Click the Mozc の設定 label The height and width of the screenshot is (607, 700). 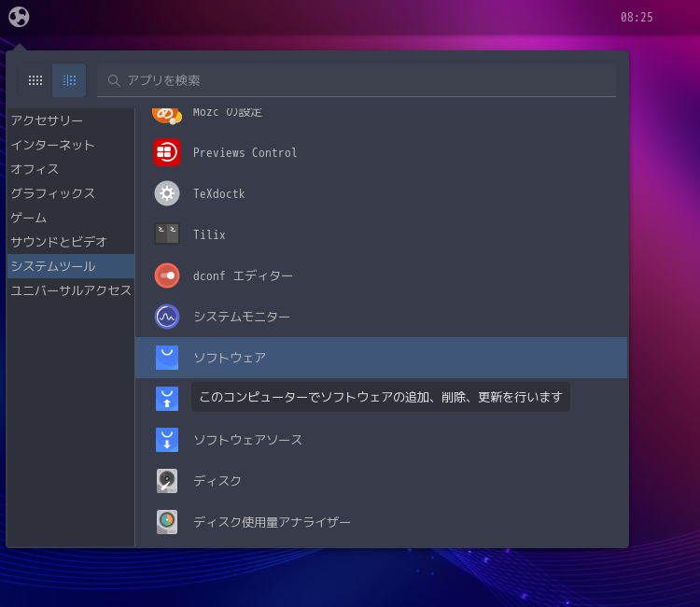(227, 113)
